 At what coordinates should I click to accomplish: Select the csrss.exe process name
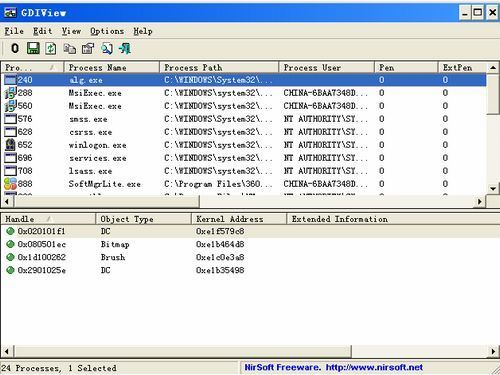click(91, 132)
